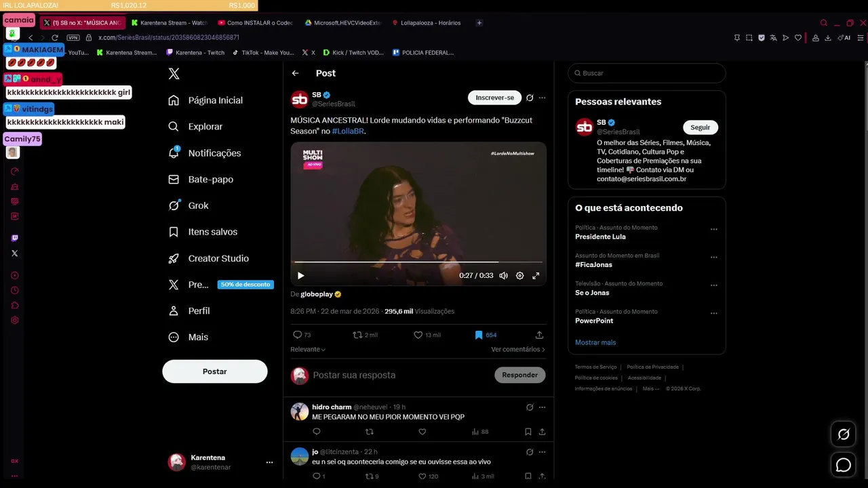Open Ver comentários chevron link
Image resolution: width=868 pixels, height=488 pixels.
[x=518, y=350]
